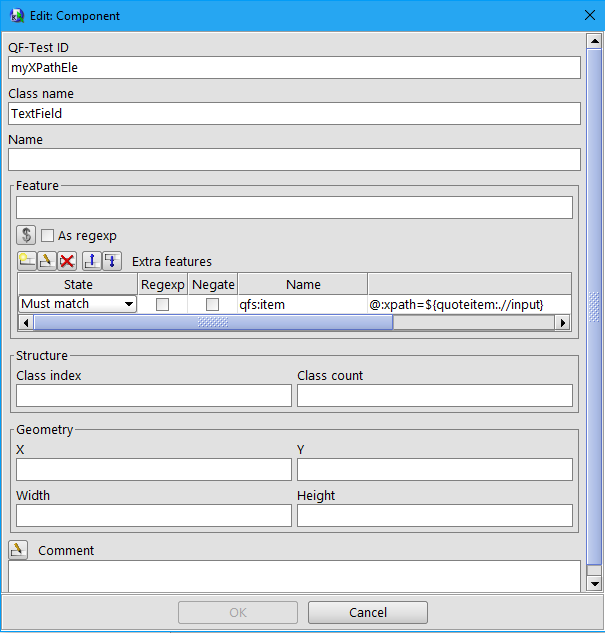Image resolution: width=605 pixels, height=633 pixels.
Task: Move the extra feature row up
Action: (92, 261)
